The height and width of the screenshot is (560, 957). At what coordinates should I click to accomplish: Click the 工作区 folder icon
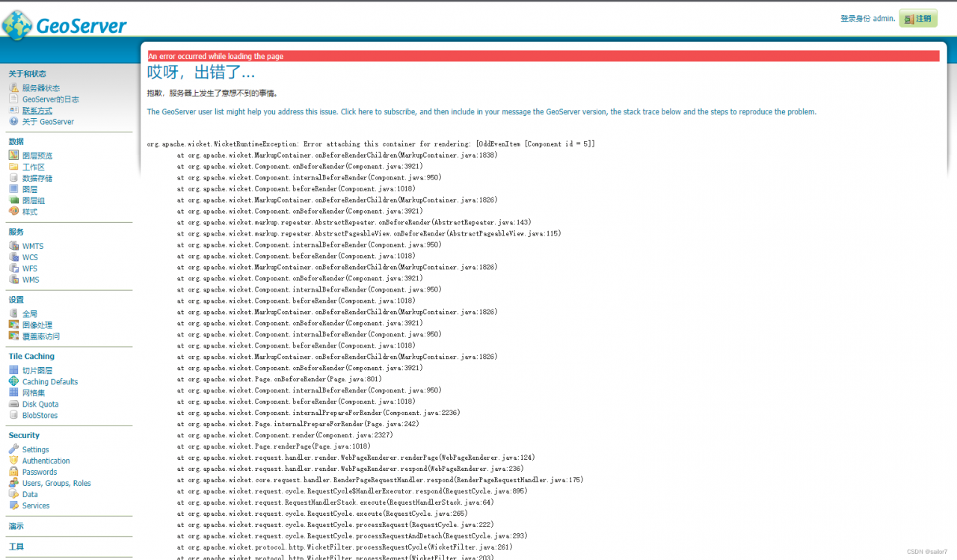click(x=13, y=167)
